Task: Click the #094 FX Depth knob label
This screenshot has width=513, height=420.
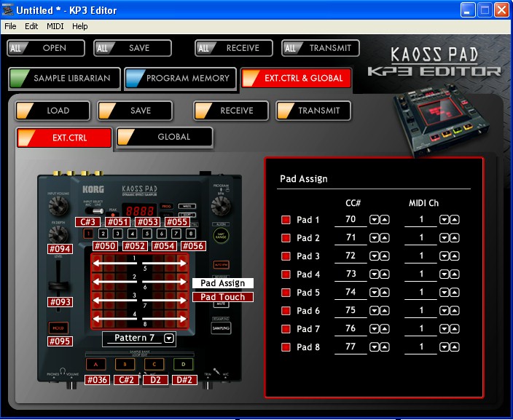Action: tap(60, 249)
